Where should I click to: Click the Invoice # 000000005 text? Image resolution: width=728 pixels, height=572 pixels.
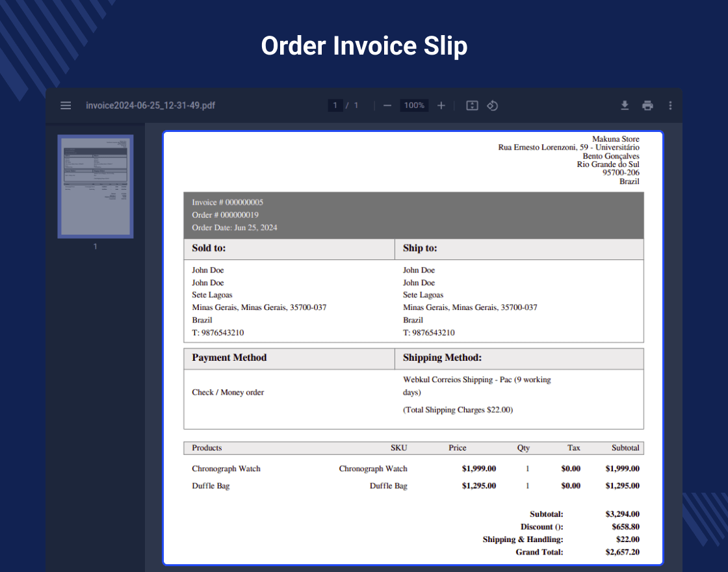click(227, 202)
